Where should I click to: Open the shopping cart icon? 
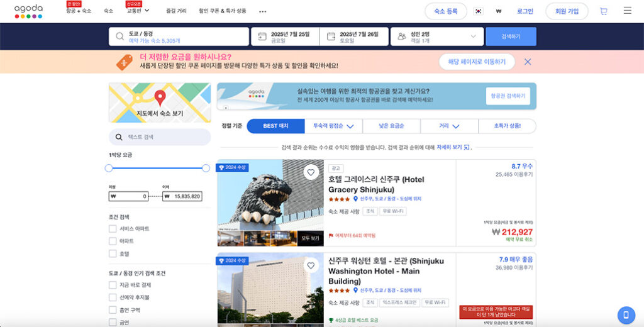(x=603, y=11)
